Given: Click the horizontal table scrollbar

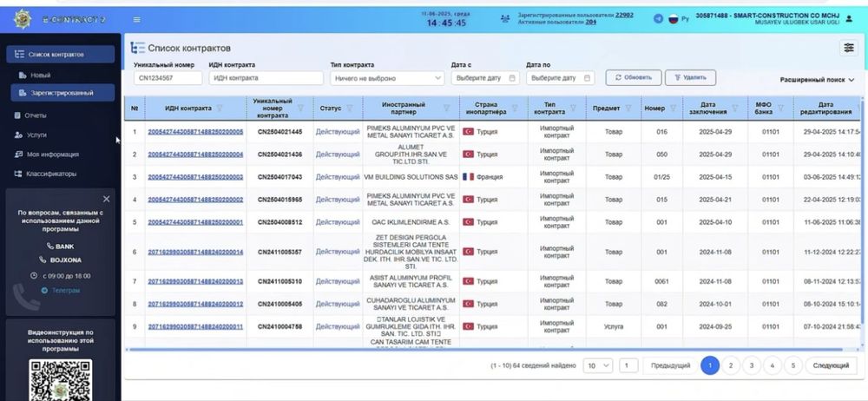Looking at the screenshot, I should pyautogui.click(x=484, y=350).
